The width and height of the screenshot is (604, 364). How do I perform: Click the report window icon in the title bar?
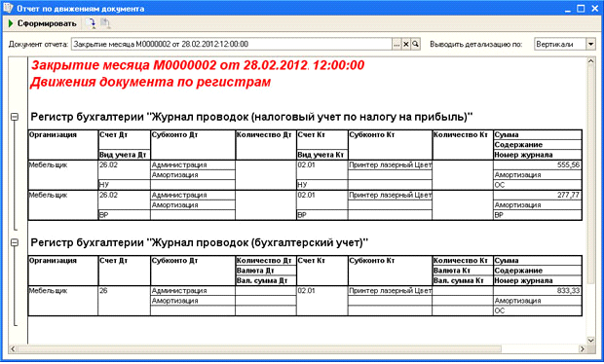point(8,8)
